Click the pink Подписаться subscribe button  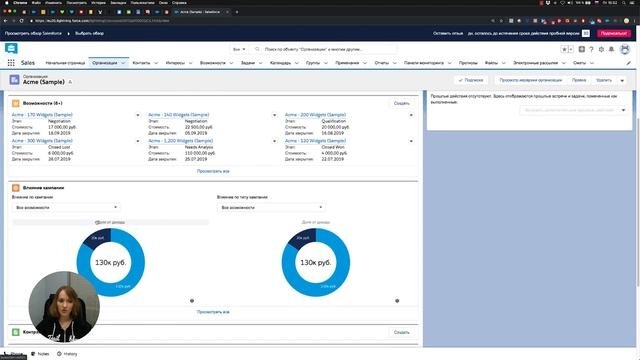point(613,33)
